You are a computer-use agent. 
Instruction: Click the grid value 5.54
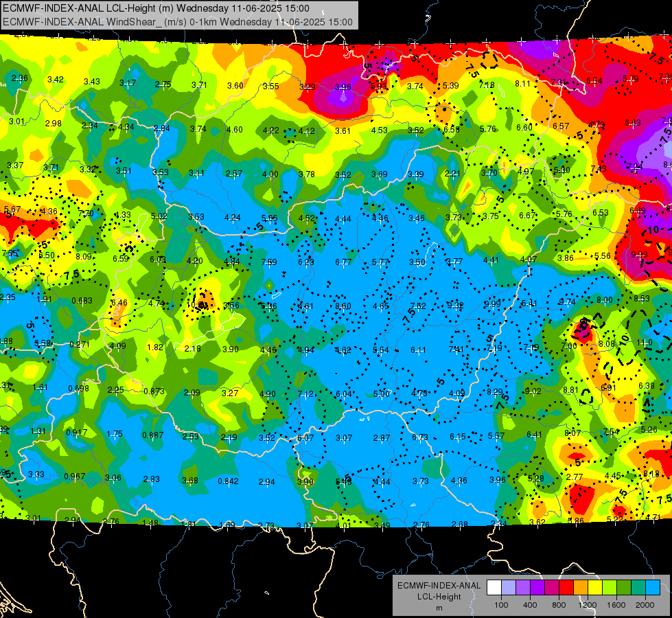tap(380, 350)
